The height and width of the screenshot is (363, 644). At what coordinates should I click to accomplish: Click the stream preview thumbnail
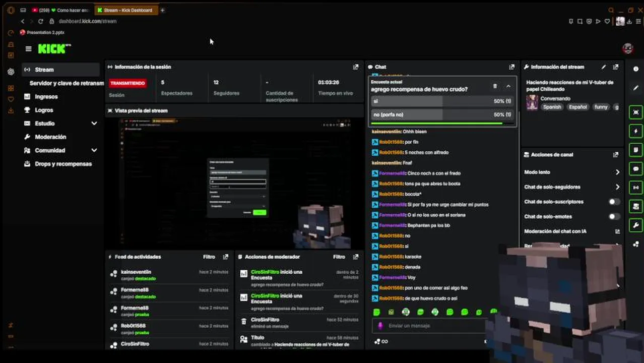235,183
